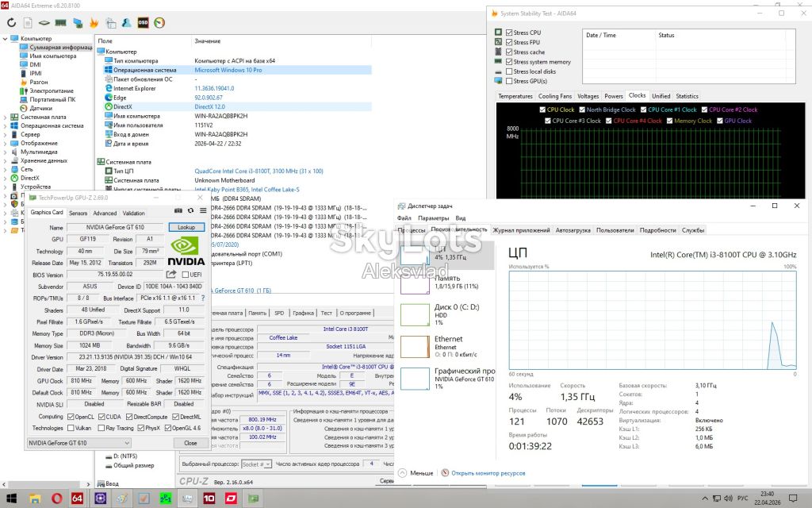Click the GPU-Z BIOS export share icon
This screenshot has height=508, width=812.
pyautogui.click(x=171, y=274)
